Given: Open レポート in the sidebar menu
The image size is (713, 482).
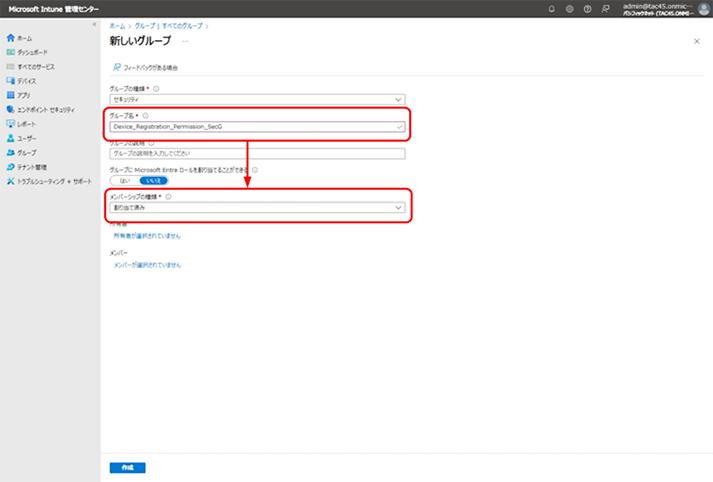Looking at the screenshot, I should click(x=26, y=124).
